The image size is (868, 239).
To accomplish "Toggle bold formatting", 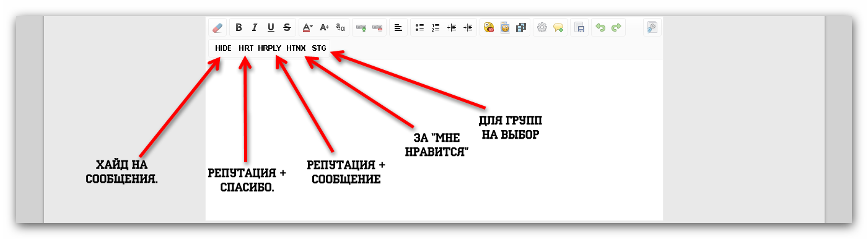I will point(239,27).
